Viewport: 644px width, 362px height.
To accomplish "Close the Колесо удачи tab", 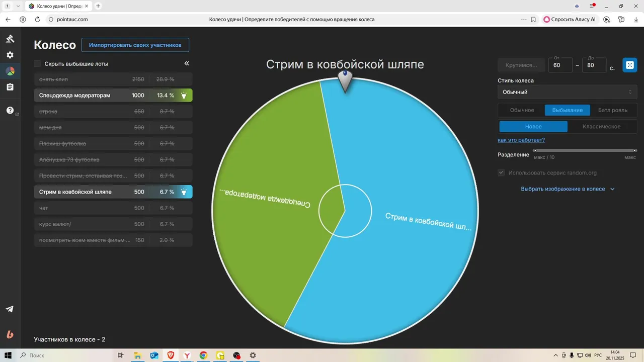I will [x=87, y=6].
